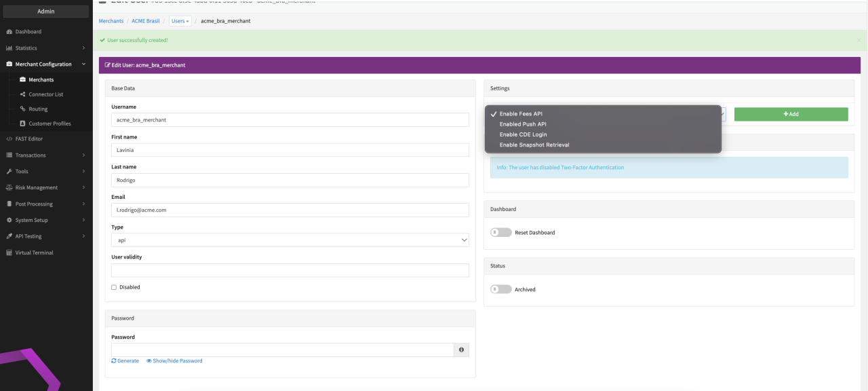Click the Email input field

click(290, 210)
